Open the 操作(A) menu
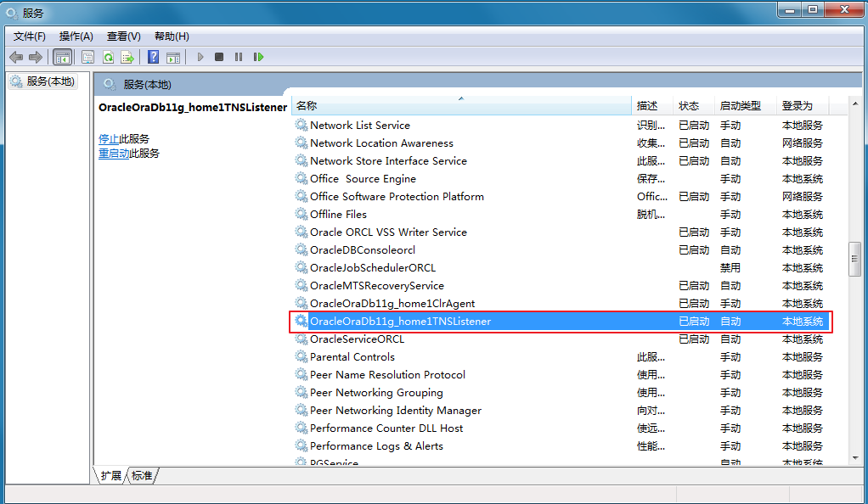 point(76,36)
